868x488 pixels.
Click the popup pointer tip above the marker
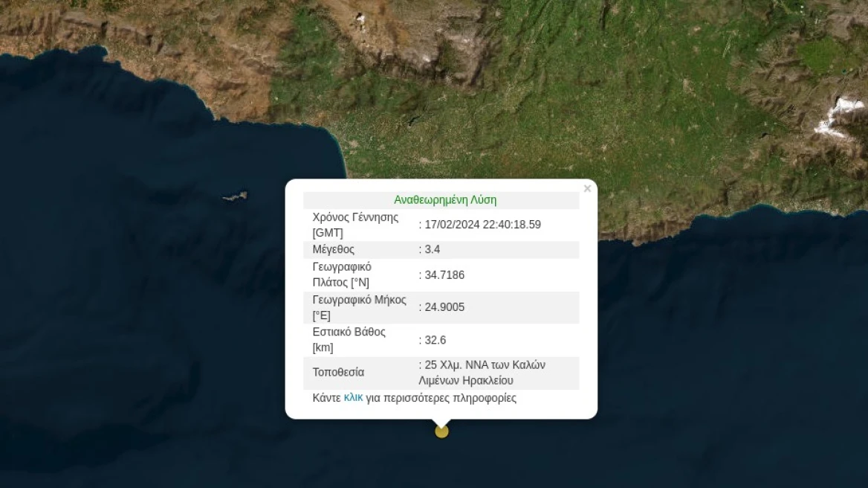pos(441,422)
